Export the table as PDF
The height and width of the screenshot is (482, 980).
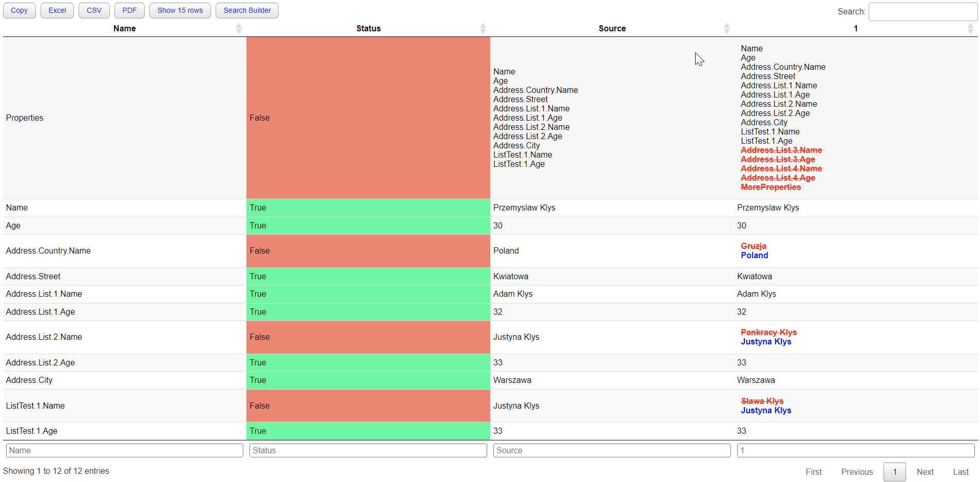(129, 11)
